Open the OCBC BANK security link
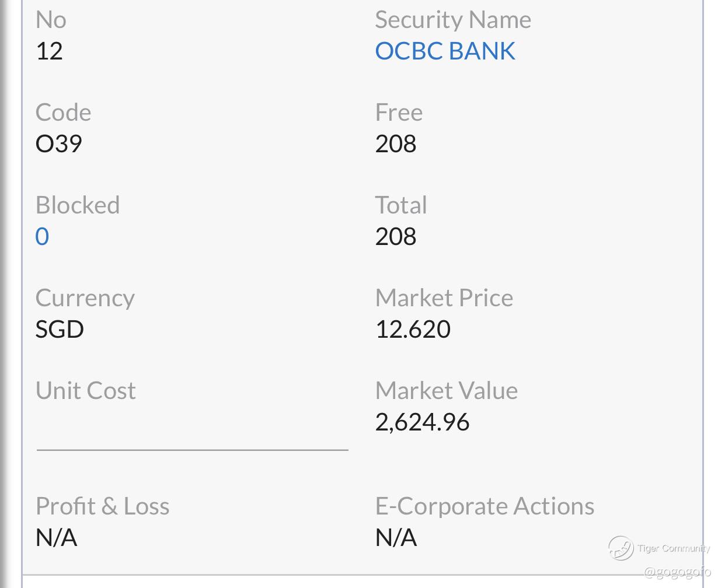 (445, 51)
